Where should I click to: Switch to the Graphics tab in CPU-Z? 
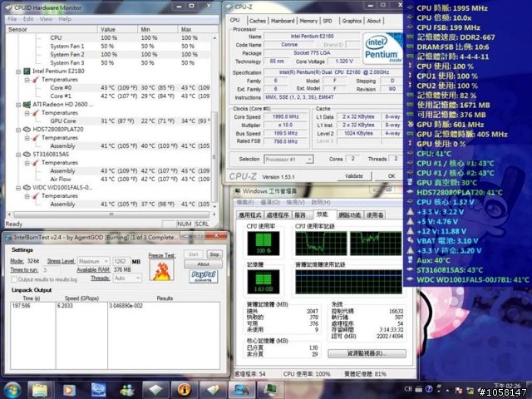pyautogui.click(x=352, y=21)
